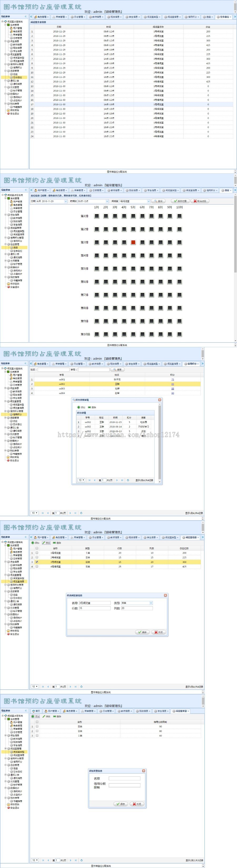Switch to the 首页 tab in the bottom screenshot

(36, 711)
